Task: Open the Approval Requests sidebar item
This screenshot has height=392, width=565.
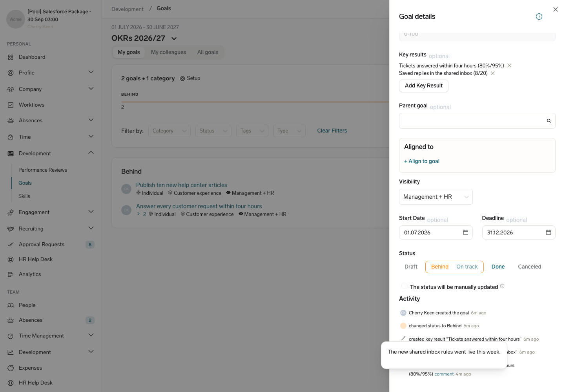Action: click(51, 245)
